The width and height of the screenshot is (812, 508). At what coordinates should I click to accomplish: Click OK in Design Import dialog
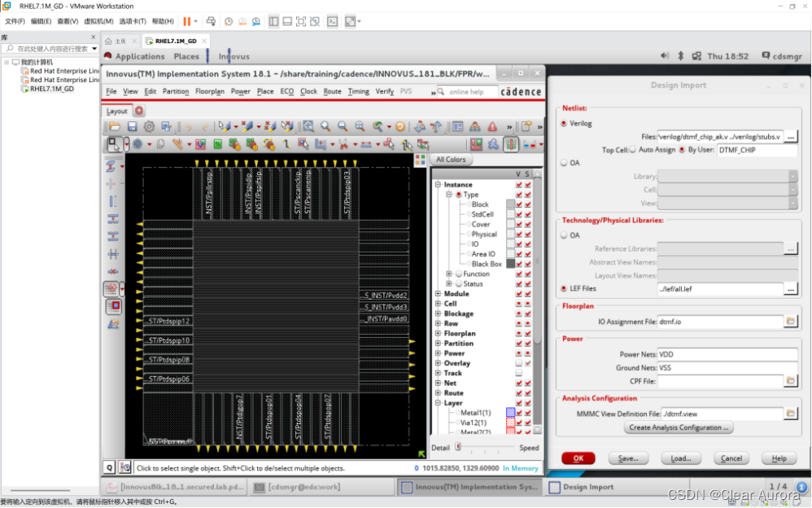tap(578, 458)
